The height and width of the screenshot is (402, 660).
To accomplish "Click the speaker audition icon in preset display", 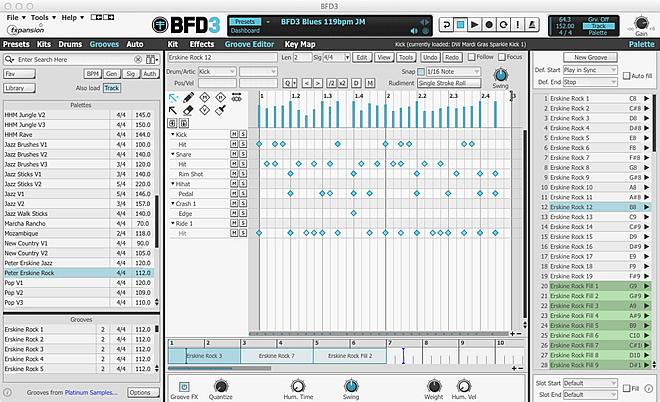I will 414,31.
